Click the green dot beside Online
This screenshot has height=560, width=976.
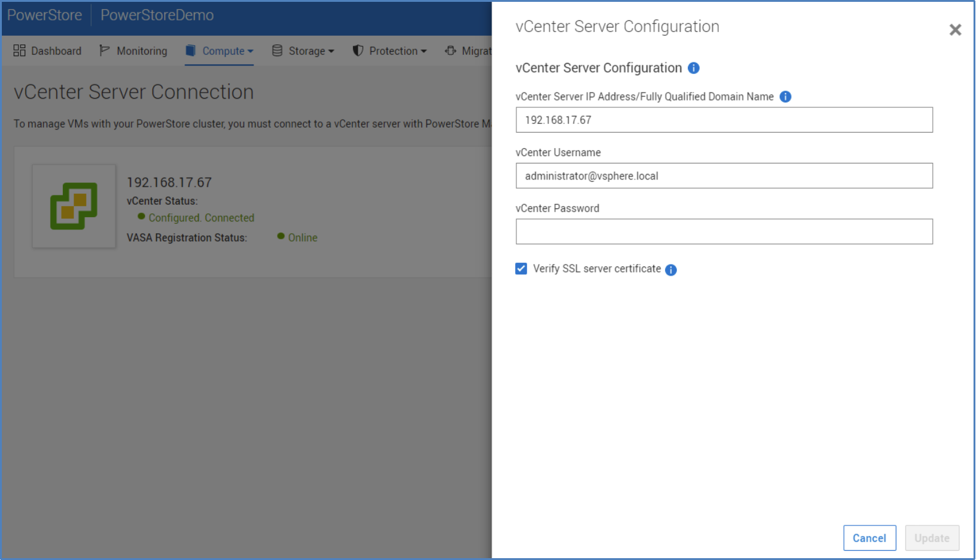[x=281, y=236]
